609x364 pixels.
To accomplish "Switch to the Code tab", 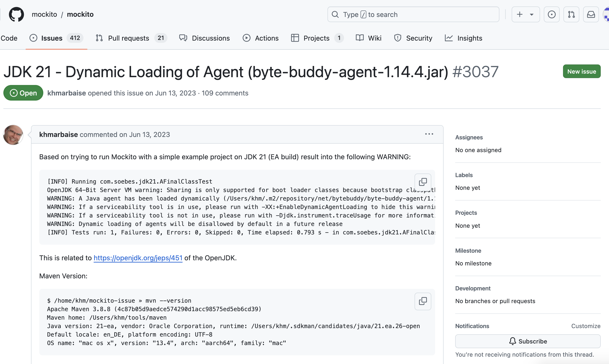I will pyautogui.click(x=9, y=38).
